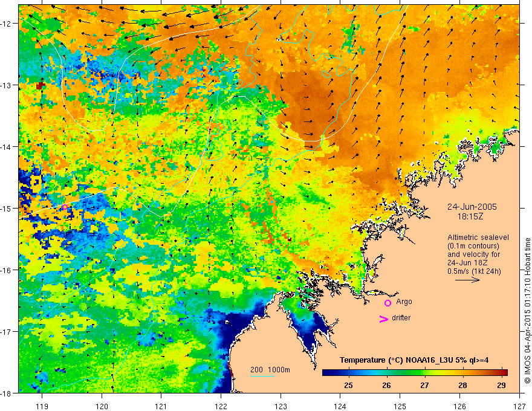Click longitude axis label '122'
The height and width of the screenshot is (411, 532).
click(221, 406)
